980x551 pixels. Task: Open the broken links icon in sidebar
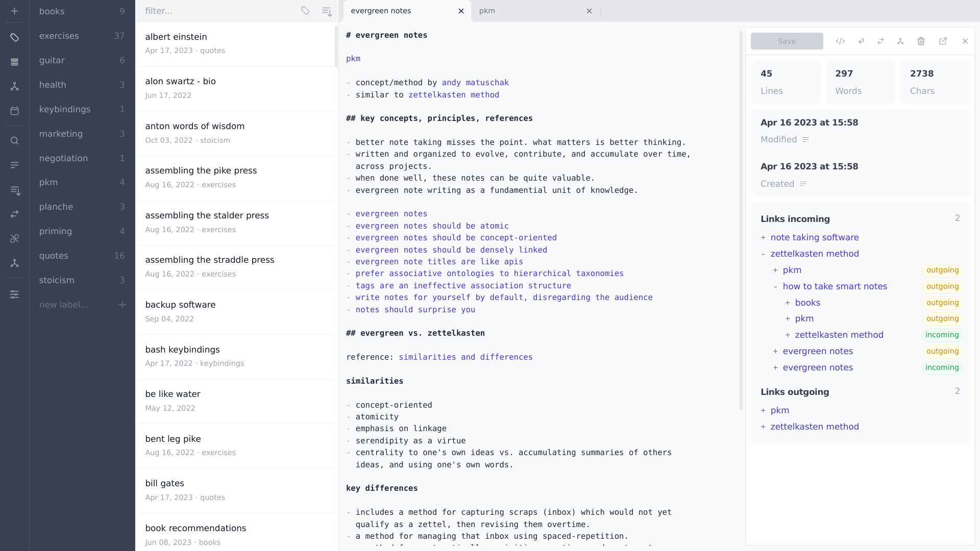tap(14, 238)
